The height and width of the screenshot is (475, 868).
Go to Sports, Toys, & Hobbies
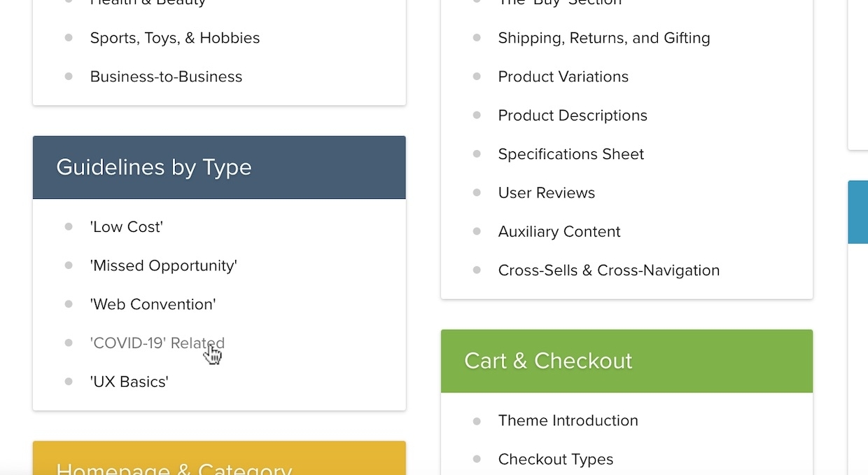(175, 38)
